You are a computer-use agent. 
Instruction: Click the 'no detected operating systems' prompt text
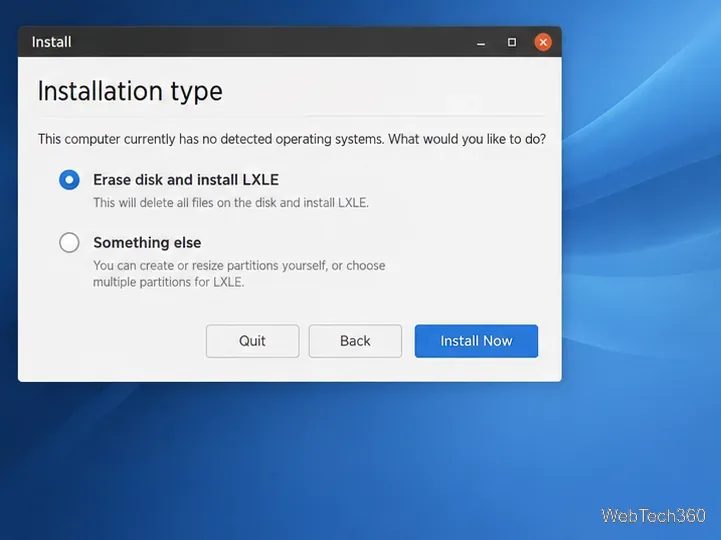[292, 139]
